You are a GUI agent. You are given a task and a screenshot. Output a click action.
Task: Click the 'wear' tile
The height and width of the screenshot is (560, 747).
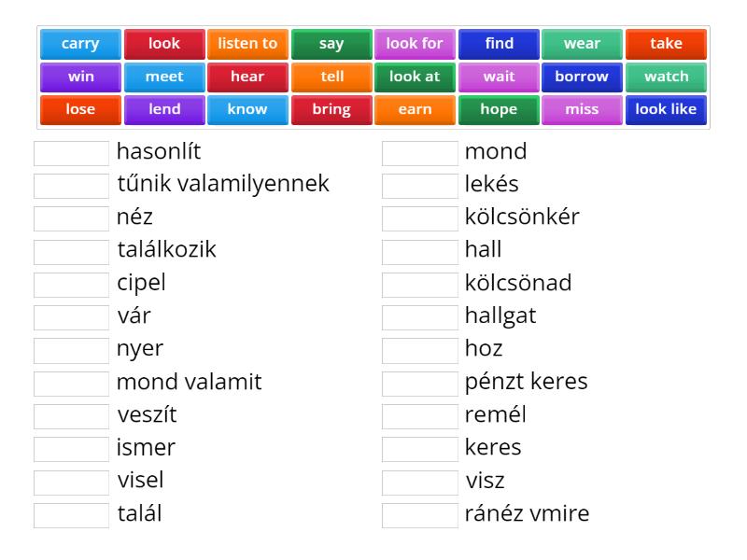(x=583, y=43)
